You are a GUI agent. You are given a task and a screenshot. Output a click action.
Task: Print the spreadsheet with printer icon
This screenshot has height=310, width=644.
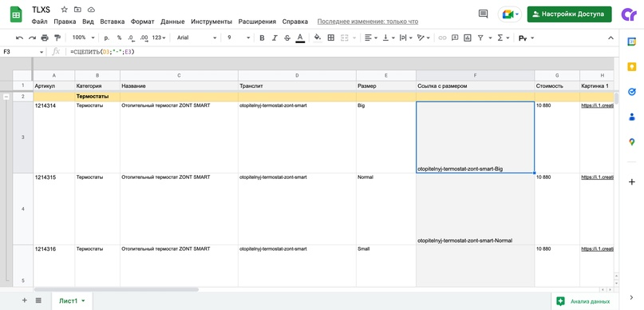pyautogui.click(x=45, y=38)
